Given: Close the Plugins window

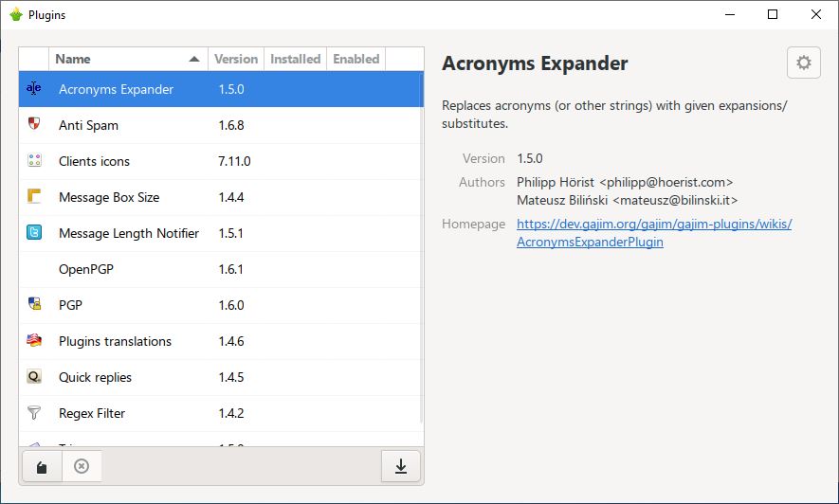Looking at the screenshot, I should click(816, 14).
